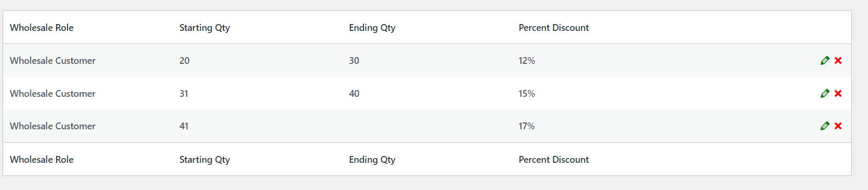Select the row starting at quantity 41
This screenshot has height=190, width=868.
tap(427, 126)
